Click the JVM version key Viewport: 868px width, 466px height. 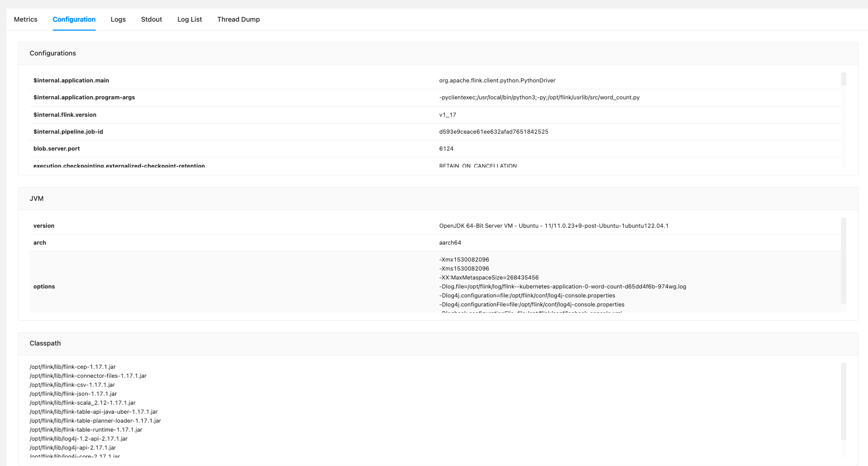point(44,226)
